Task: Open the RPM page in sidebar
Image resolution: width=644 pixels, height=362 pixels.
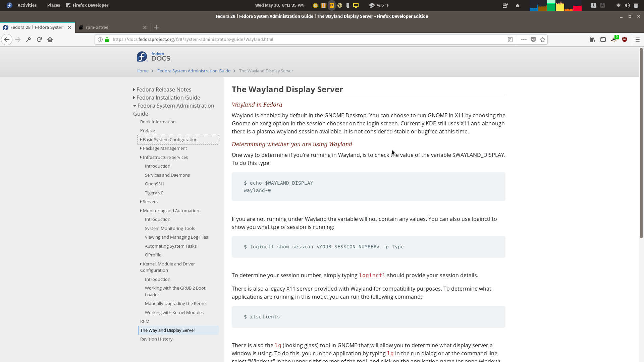Action: tap(145, 321)
